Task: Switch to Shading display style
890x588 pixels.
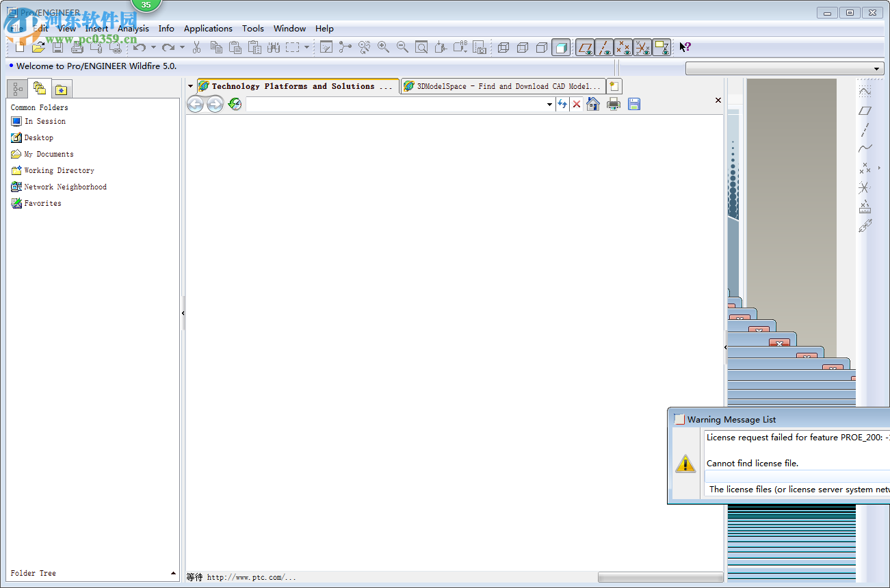Action: [561, 47]
